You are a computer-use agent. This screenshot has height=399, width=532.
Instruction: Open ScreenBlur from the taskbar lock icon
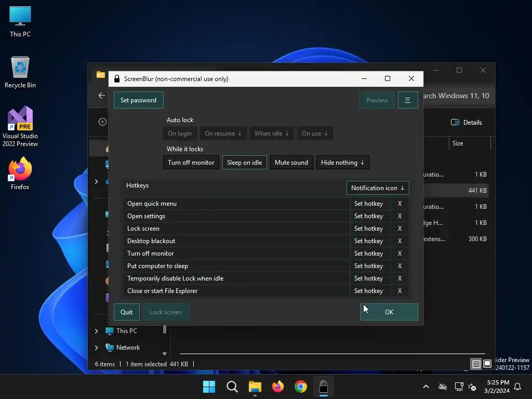pos(323,387)
